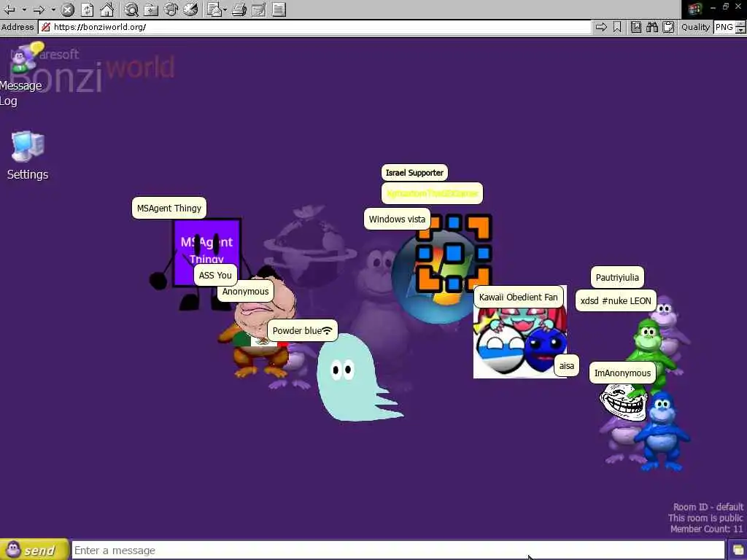Click the yellow icon right of message box
This screenshot has width=747, height=560.
tap(738, 551)
